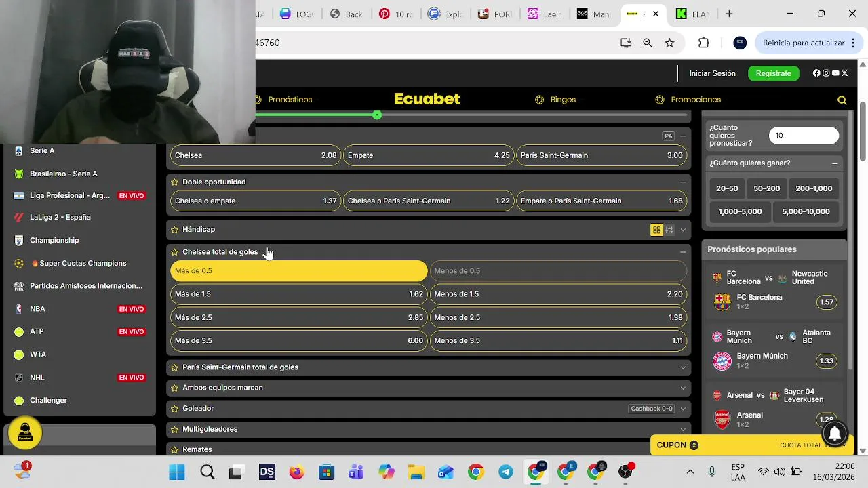Open Ecuabet's Facebook page icon
The width and height of the screenshot is (868, 488).
coord(816,73)
